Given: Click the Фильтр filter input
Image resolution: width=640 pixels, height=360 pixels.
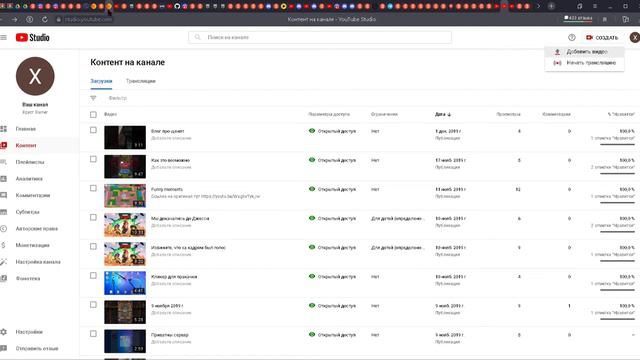Looking at the screenshot, I should pos(118,98).
